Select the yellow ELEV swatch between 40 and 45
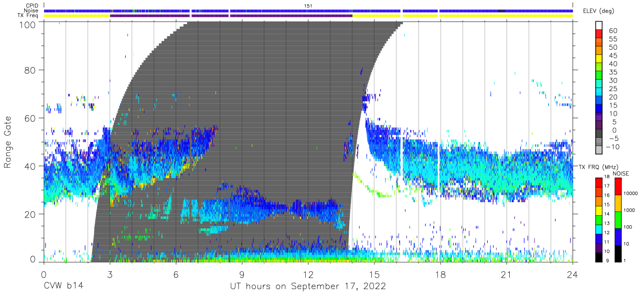 [x=598, y=60]
